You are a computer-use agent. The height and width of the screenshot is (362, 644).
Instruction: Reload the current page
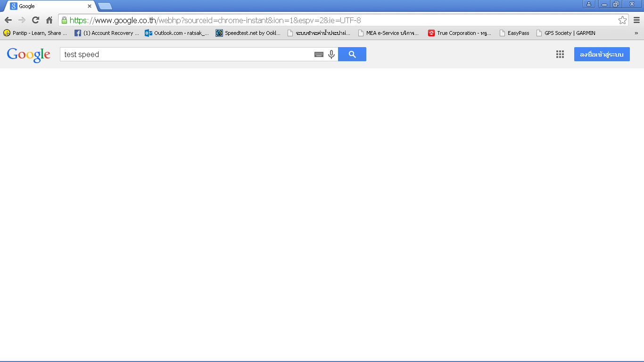(35, 20)
